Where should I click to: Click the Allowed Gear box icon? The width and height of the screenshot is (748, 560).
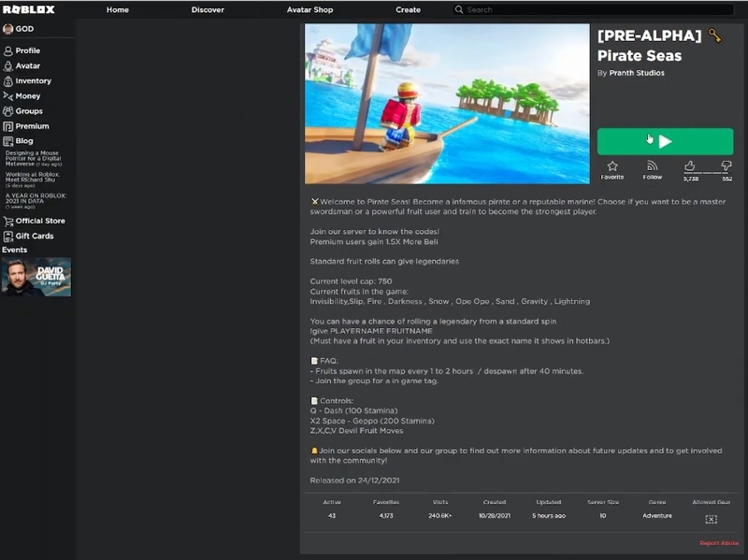pyautogui.click(x=712, y=520)
